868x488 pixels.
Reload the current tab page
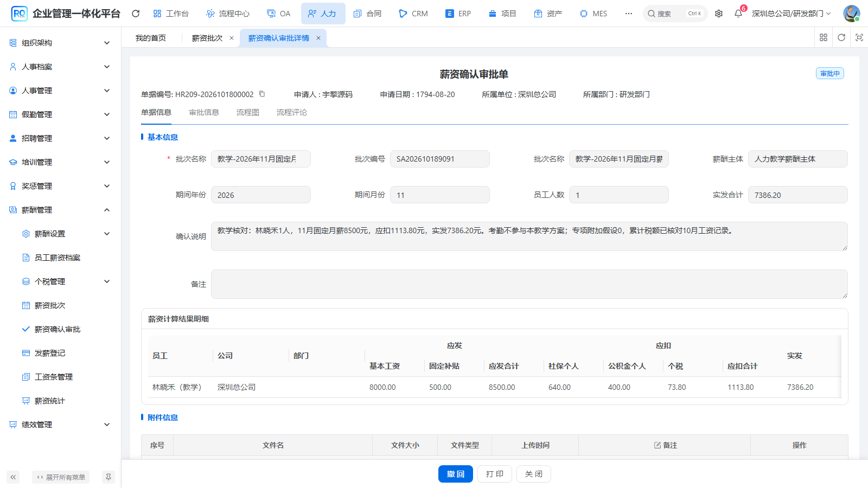coord(841,37)
